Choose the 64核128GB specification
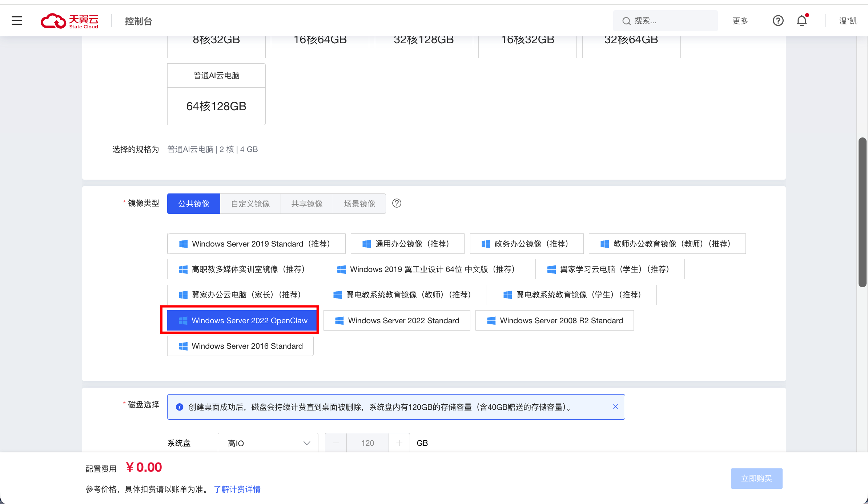868x504 pixels. pos(216,106)
